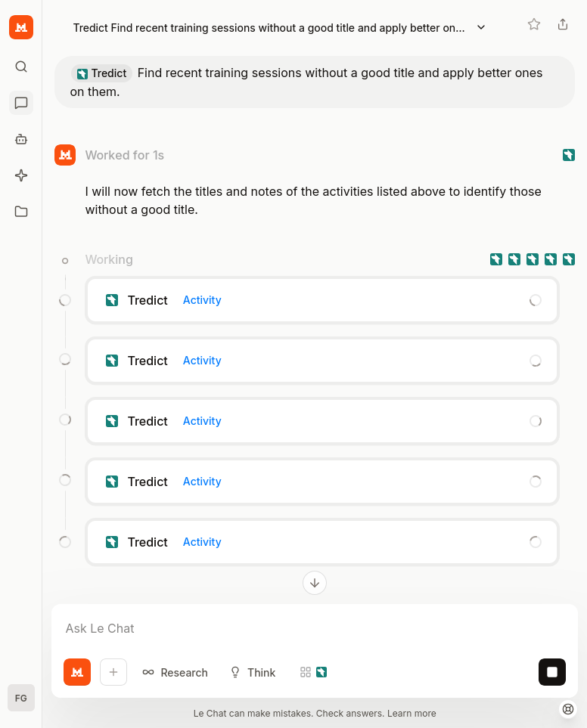The width and height of the screenshot is (587, 728).
Task: Stop the running generation with the stop button
Action: point(551,672)
